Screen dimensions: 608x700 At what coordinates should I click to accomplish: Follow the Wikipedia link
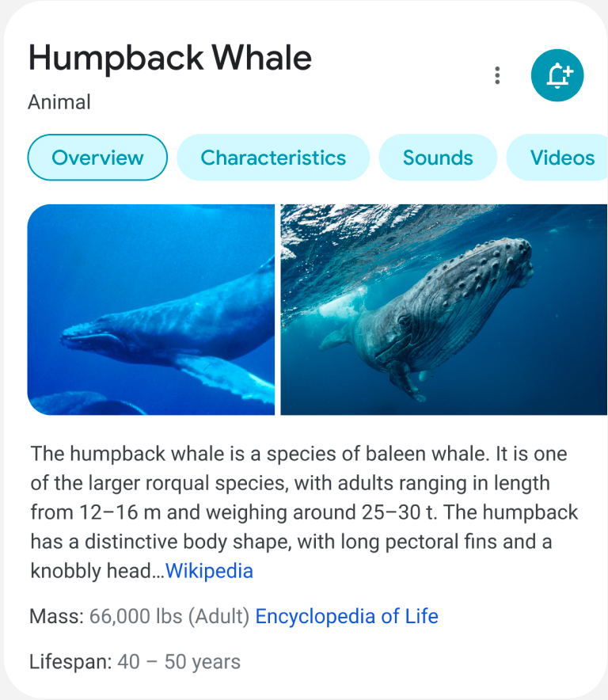(209, 571)
